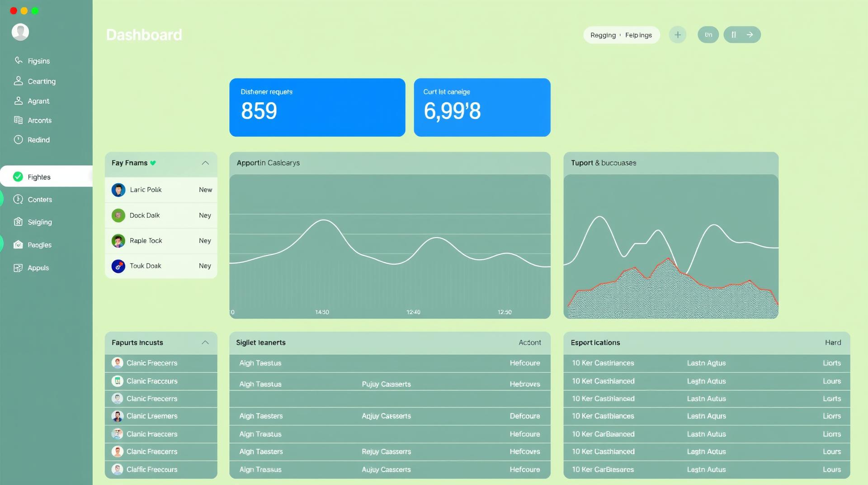Click the right arrow icon in header
This screenshot has width=868, height=485.
click(x=750, y=35)
